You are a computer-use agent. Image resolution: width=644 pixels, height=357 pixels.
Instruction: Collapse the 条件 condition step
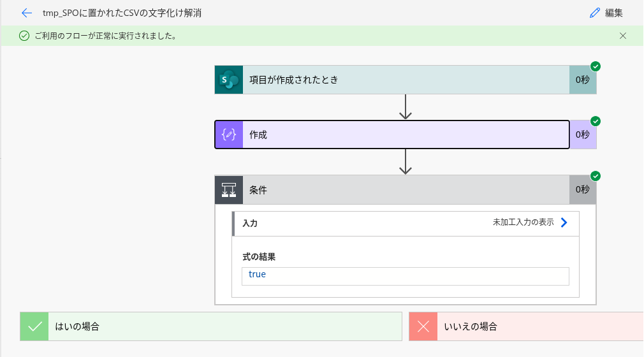point(406,189)
